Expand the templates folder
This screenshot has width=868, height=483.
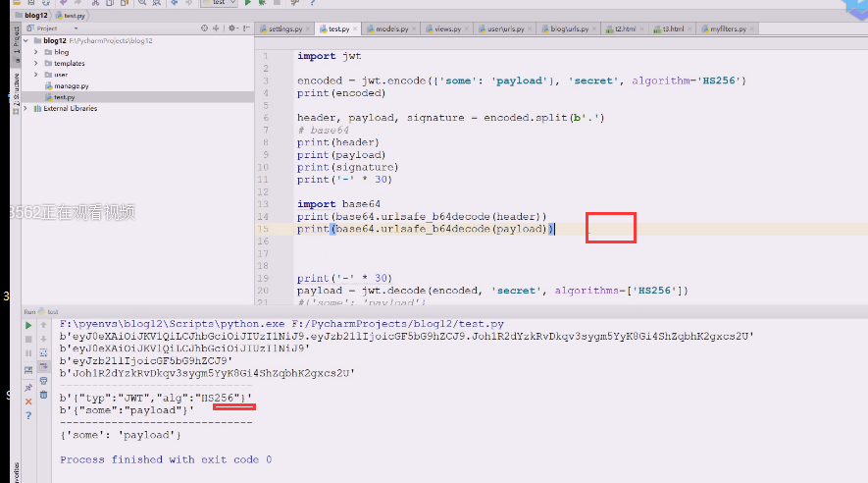click(36, 63)
